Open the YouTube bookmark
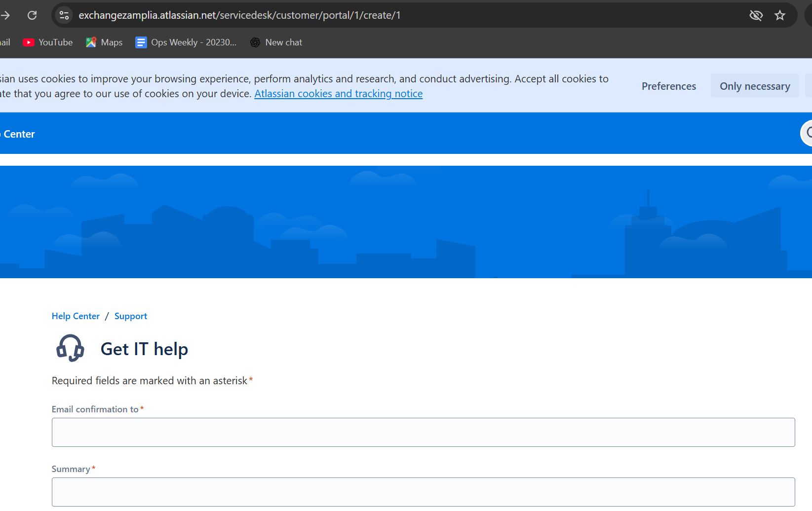This screenshot has height=511, width=812. [x=48, y=42]
